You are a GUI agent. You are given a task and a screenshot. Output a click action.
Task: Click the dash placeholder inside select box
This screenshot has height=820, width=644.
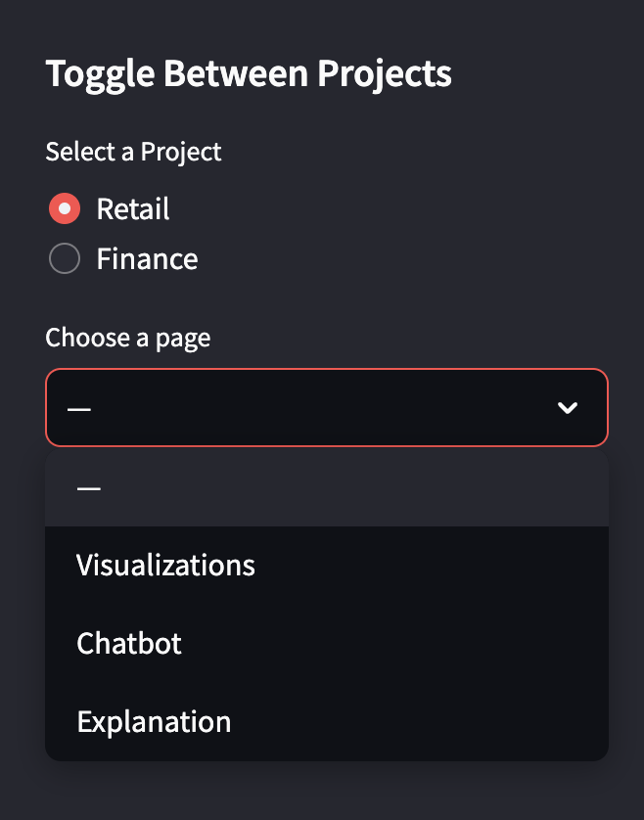tap(79, 408)
